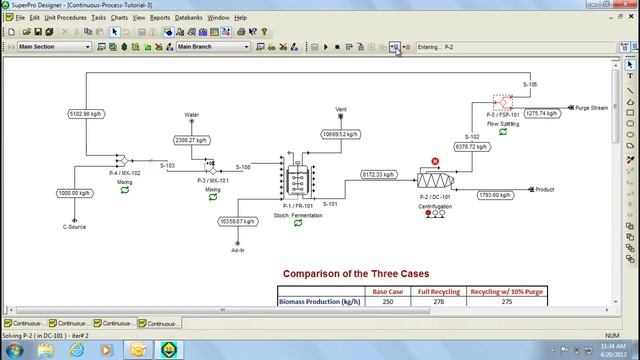Click the first icon after Main Section dropdown
The height and width of the screenshot is (360, 640).
click(x=101, y=47)
